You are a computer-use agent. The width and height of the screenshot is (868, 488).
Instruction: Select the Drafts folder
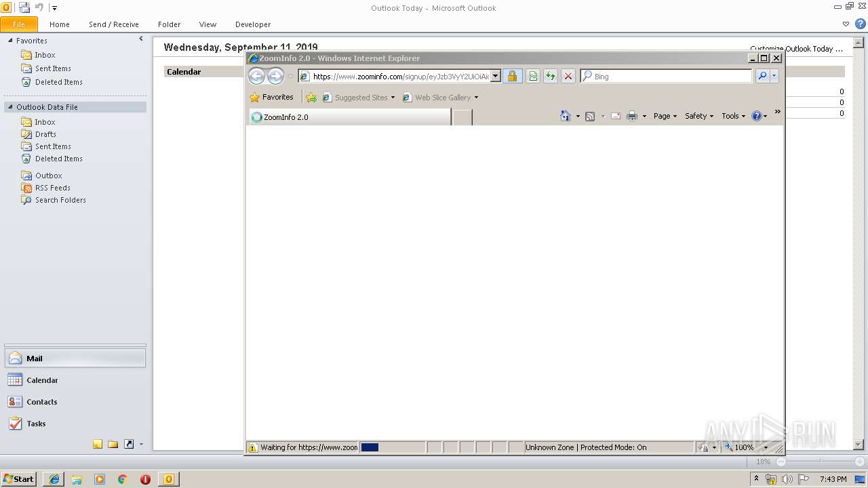(45, 134)
